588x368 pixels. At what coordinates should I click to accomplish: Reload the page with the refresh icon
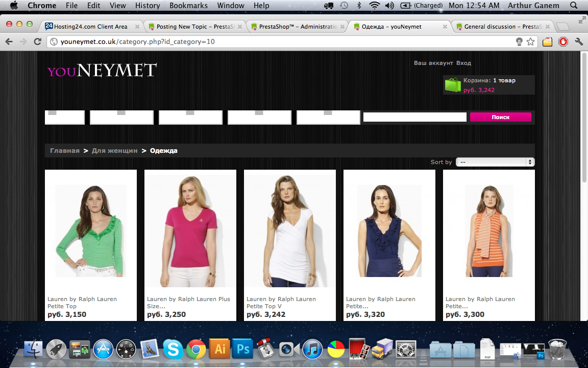pos(37,42)
